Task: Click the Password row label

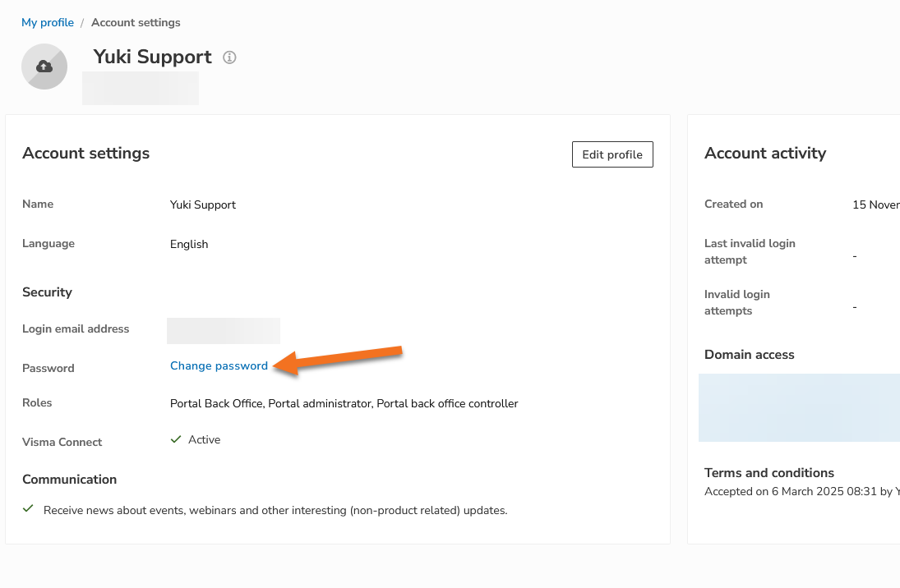Action: (x=48, y=368)
